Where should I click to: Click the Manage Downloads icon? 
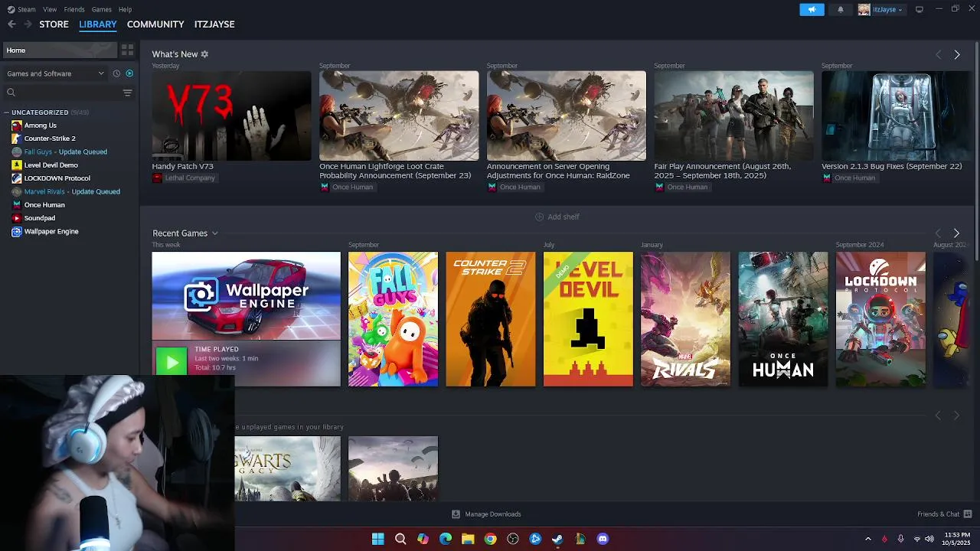click(456, 514)
